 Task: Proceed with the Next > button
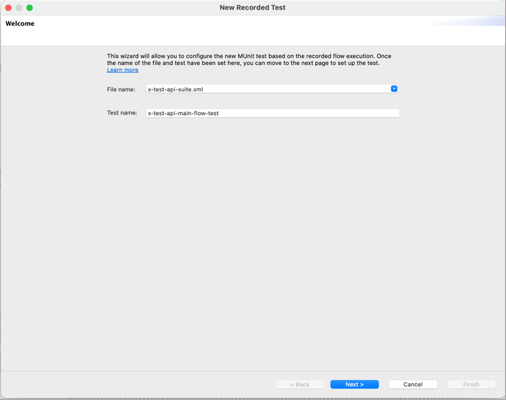pos(354,384)
